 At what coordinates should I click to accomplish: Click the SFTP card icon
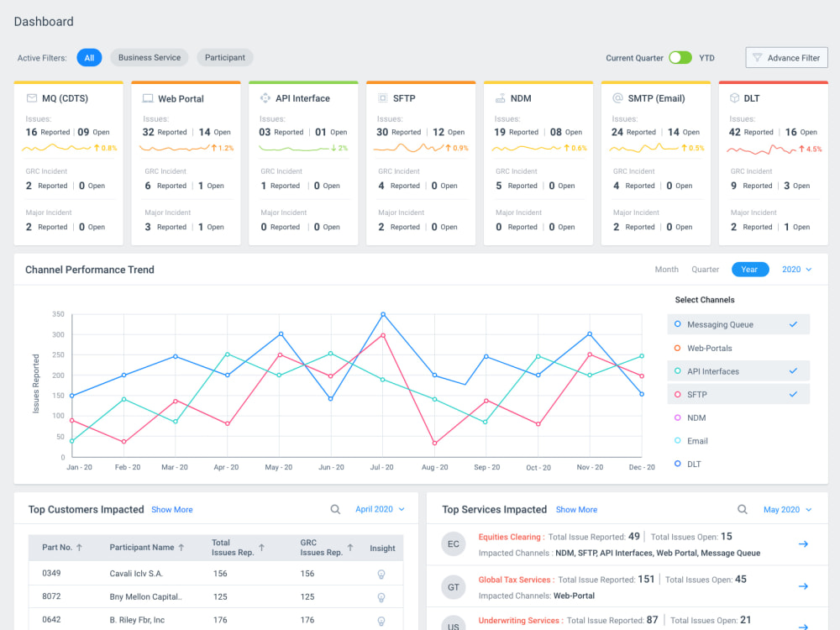point(382,98)
